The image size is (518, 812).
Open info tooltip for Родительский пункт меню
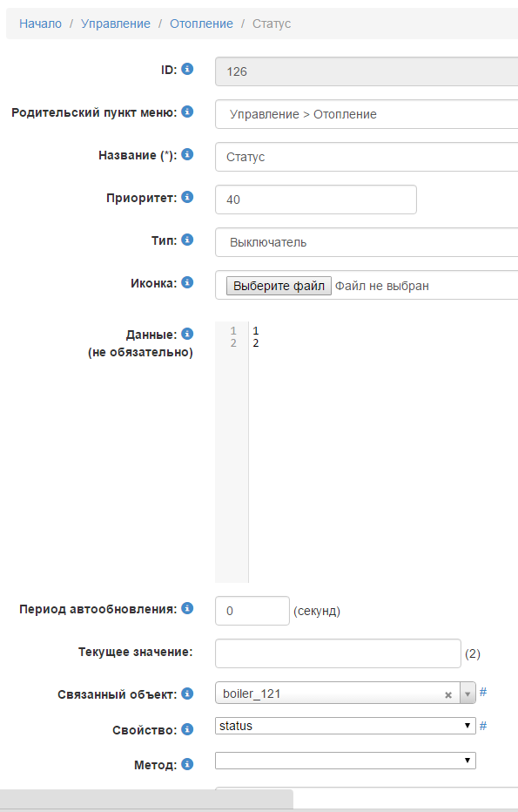(188, 113)
